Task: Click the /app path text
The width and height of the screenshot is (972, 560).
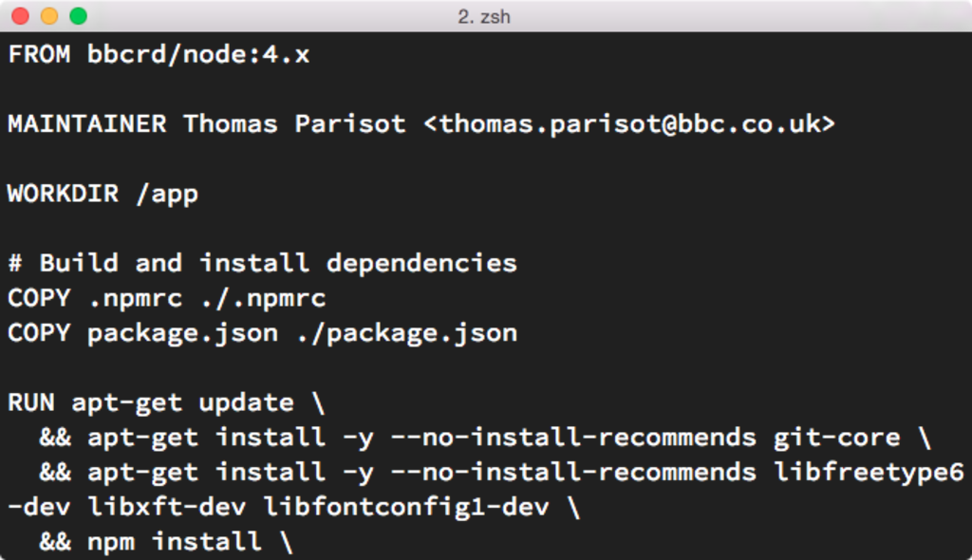Action: 167,195
